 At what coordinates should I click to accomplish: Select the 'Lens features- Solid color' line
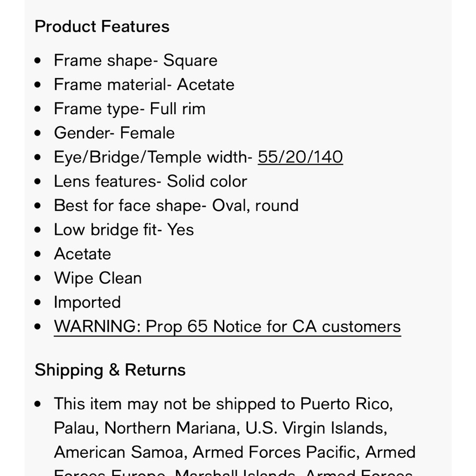click(x=150, y=181)
